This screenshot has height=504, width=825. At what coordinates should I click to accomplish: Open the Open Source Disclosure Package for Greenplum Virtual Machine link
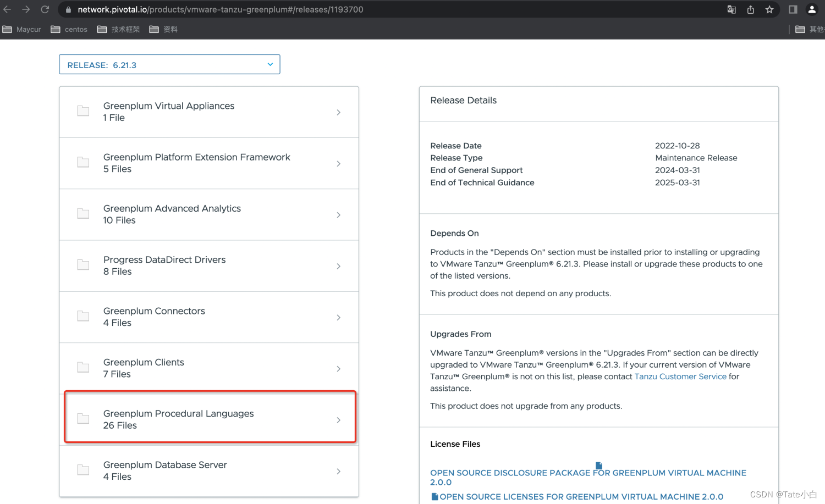click(588, 478)
